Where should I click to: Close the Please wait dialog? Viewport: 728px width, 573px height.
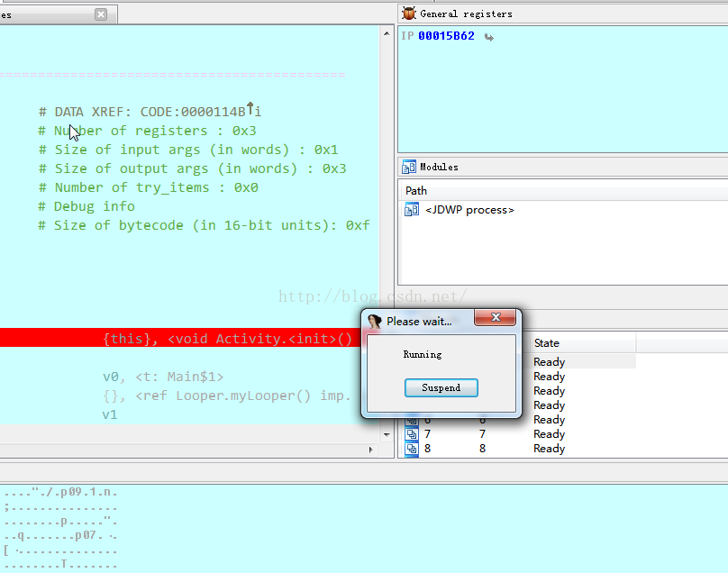[496, 317]
